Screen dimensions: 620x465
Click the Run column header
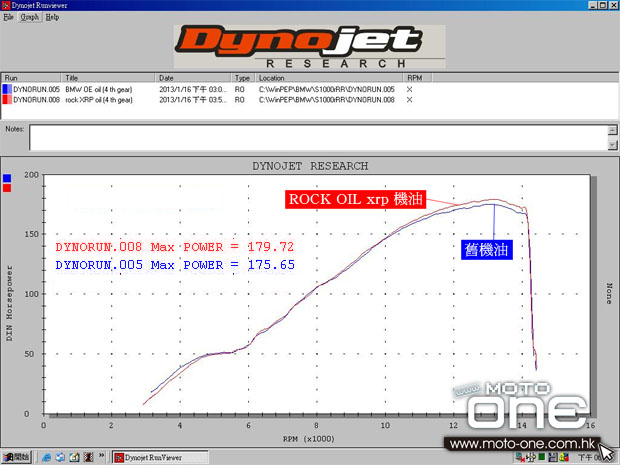click(31, 78)
